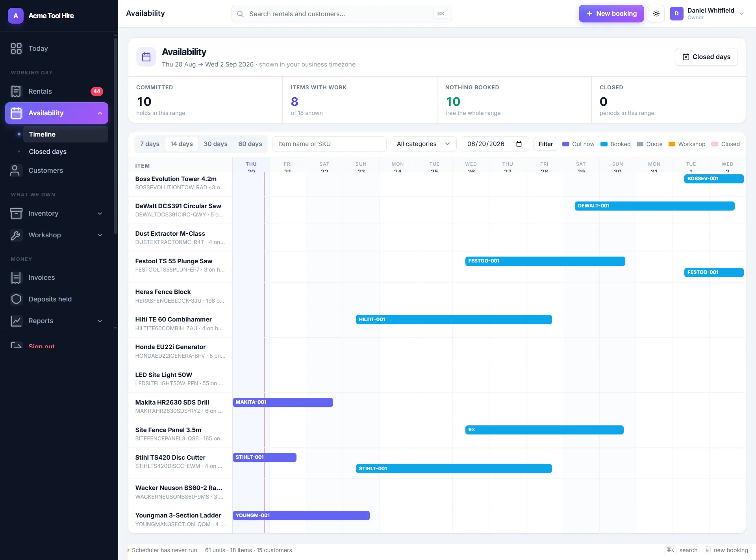Click the 08/20/2026 date field
The height and width of the screenshot is (560, 756).
(x=495, y=144)
